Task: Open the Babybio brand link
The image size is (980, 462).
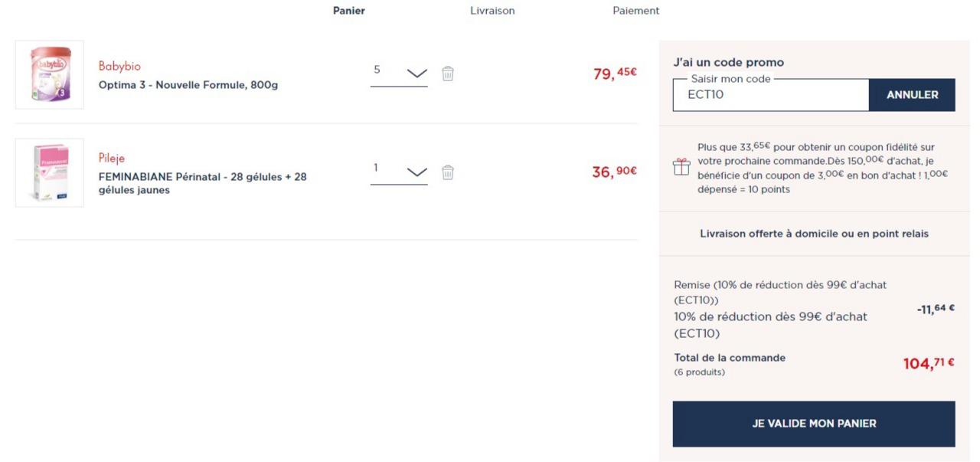Action: [119, 67]
